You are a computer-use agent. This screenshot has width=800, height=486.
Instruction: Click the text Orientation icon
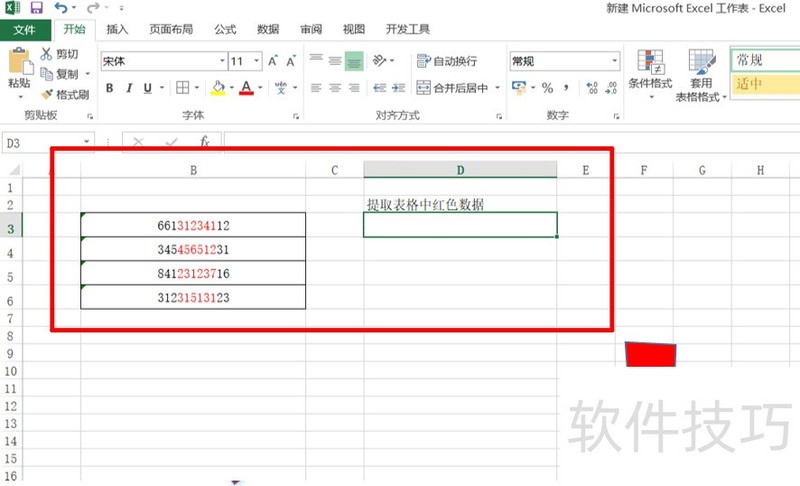(x=379, y=61)
